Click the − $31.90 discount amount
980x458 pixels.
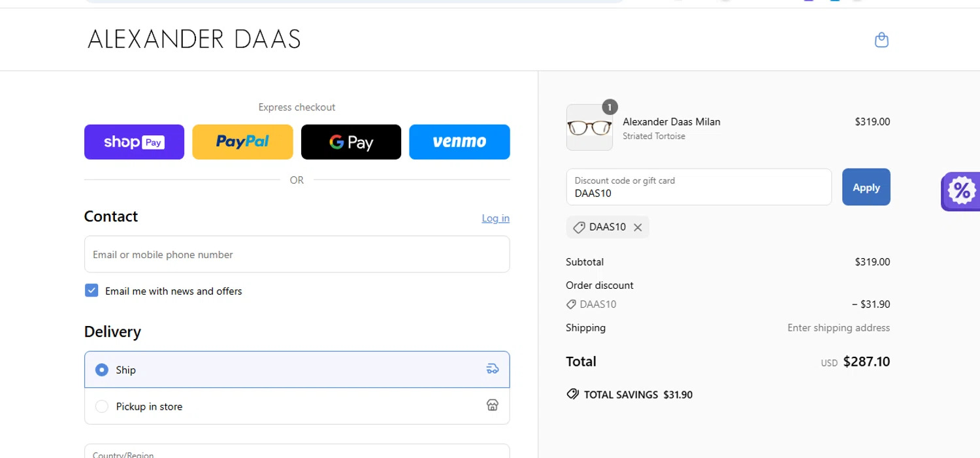point(871,304)
